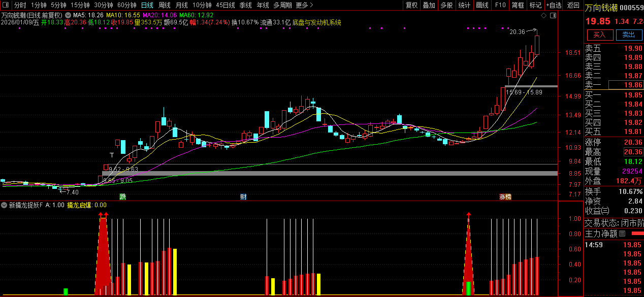Open the 底盘与发动机系统 sector link
This screenshot has height=297, width=644.
(317, 23)
